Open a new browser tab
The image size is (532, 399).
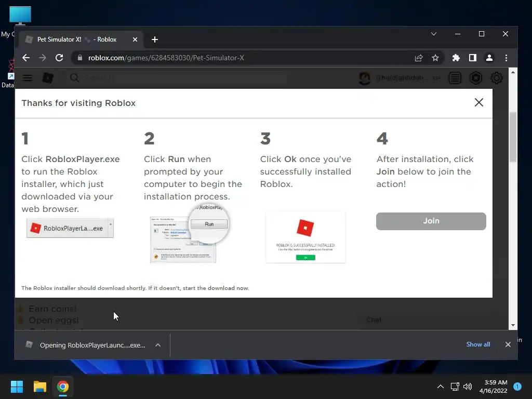point(155,39)
